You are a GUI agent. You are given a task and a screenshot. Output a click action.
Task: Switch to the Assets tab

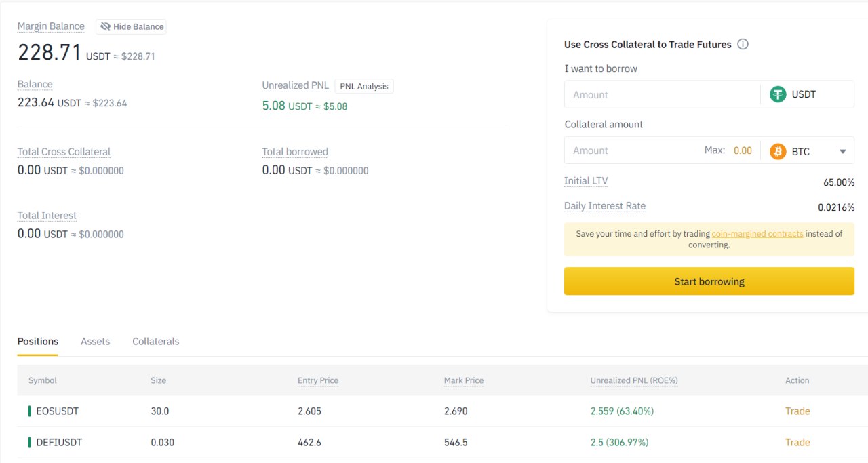tap(95, 341)
